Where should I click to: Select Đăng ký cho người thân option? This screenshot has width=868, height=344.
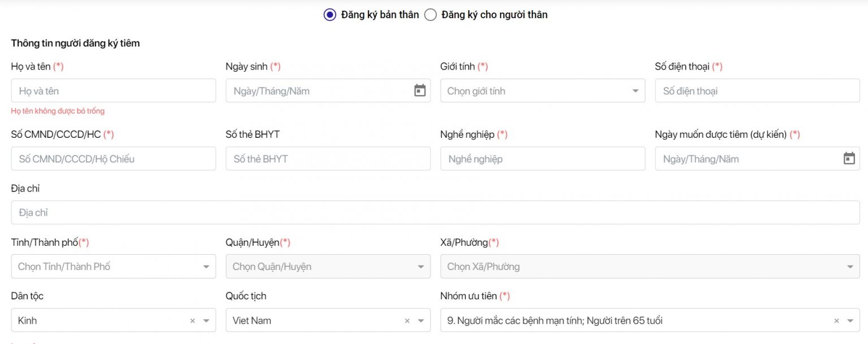[431, 15]
